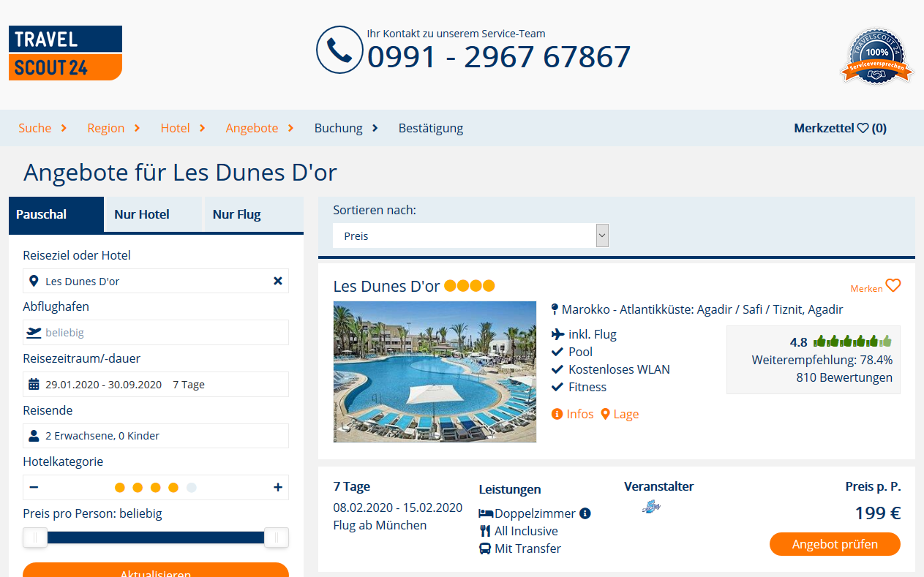Image resolution: width=924 pixels, height=577 pixels.
Task: Click the location pin icon in destination field
Action: pyautogui.click(x=34, y=281)
